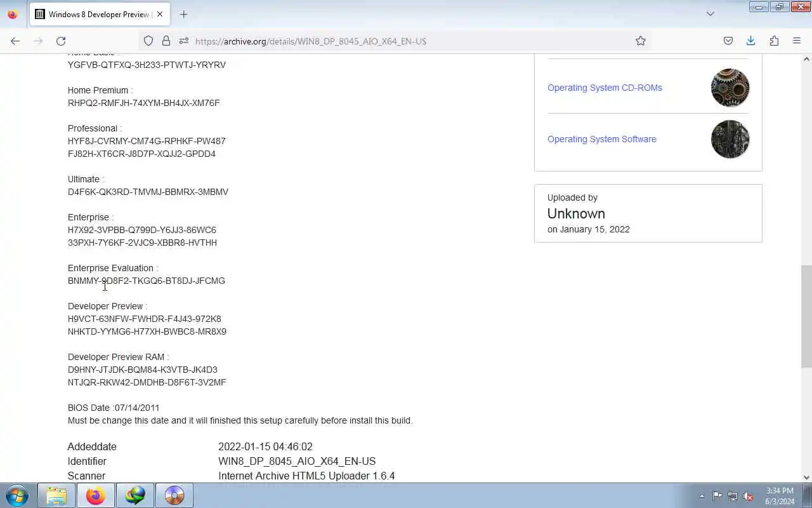
Task: Show hidden system tray icons
Action: click(702, 496)
